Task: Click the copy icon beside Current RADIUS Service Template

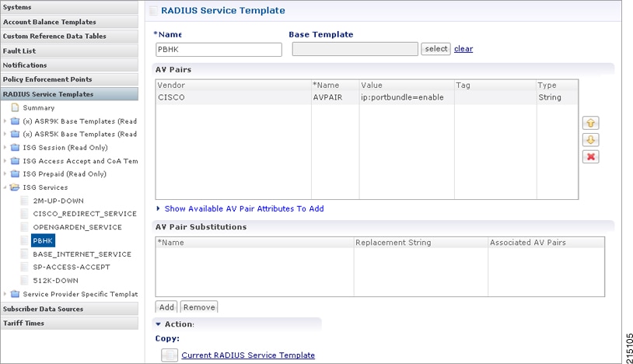Action: (x=170, y=355)
